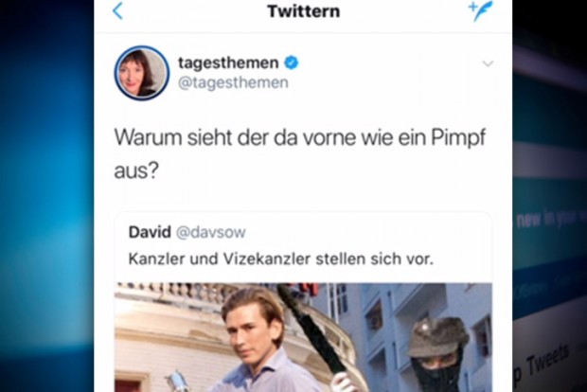587x392 pixels.
Task: Click the word Pimpf in the tweet
Action: click(458, 137)
